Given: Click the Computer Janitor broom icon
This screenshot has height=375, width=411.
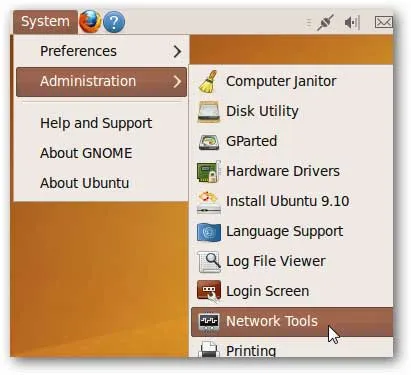Looking at the screenshot, I should [x=209, y=81].
